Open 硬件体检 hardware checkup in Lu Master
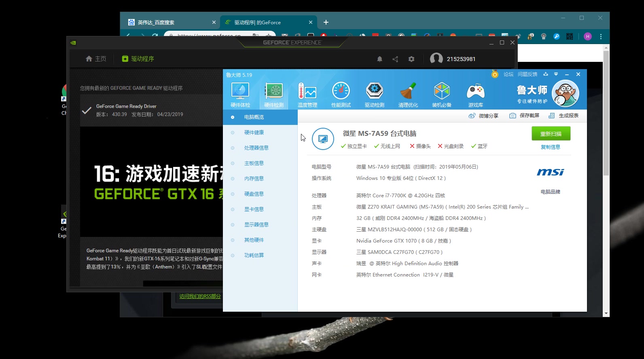This screenshot has width=644, height=359. 240,95
